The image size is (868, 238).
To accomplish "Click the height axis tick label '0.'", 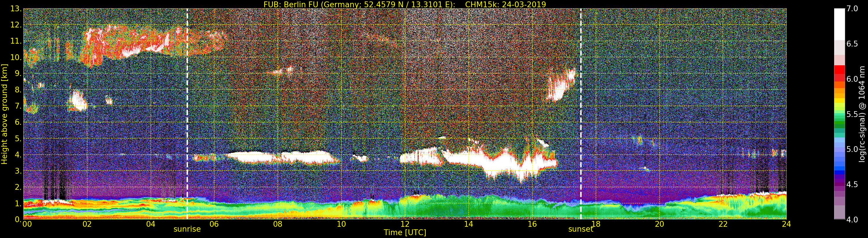I will (x=18, y=220).
